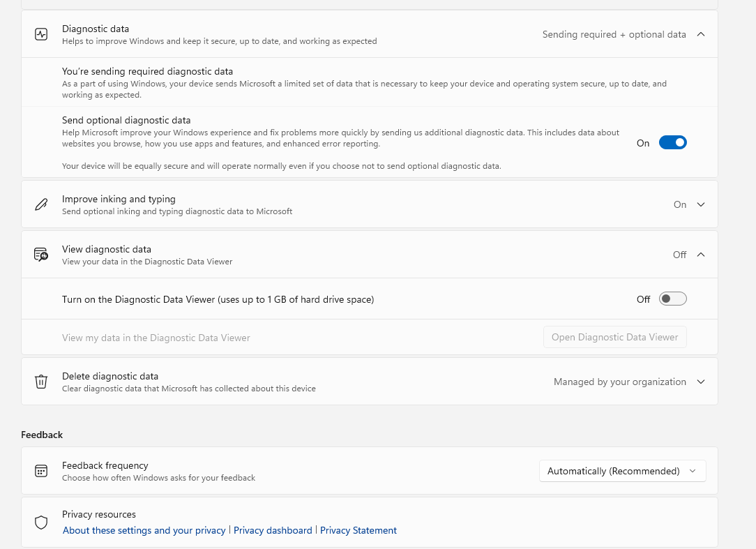Open the Privacy Statement link

(358, 530)
